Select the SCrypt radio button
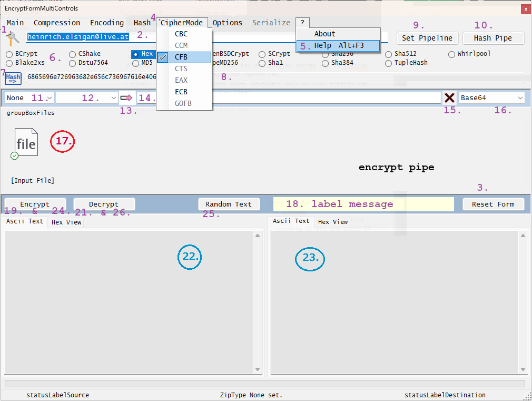The height and width of the screenshot is (401, 532). [274, 54]
